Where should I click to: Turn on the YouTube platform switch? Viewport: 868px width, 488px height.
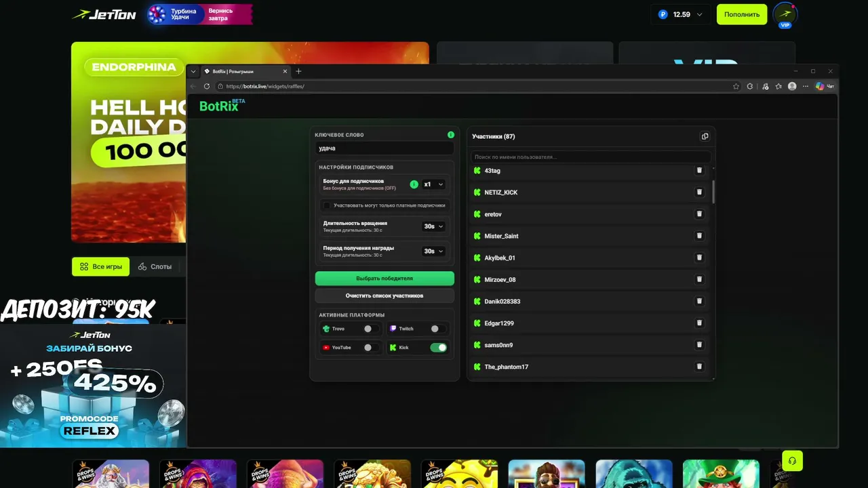(x=370, y=348)
